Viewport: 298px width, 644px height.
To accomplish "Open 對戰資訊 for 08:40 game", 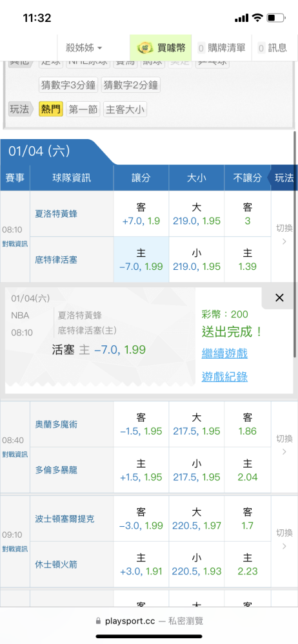I will pos(15,454).
